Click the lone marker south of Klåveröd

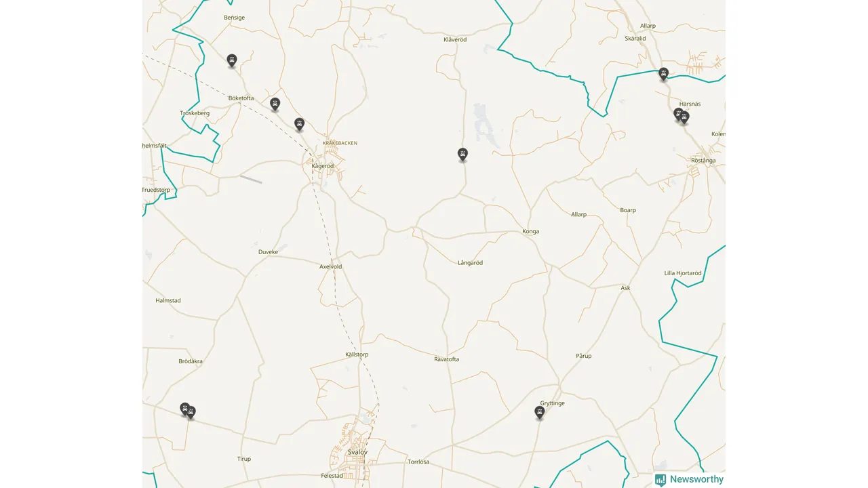coord(462,155)
